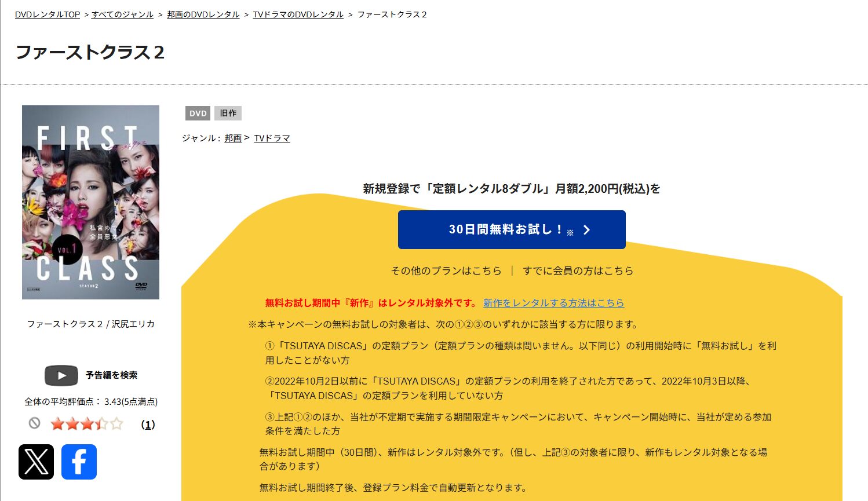Screen dimensions: 868x501
Task: Click the campaign condition ① paragraph
Action: click(520, 353)
